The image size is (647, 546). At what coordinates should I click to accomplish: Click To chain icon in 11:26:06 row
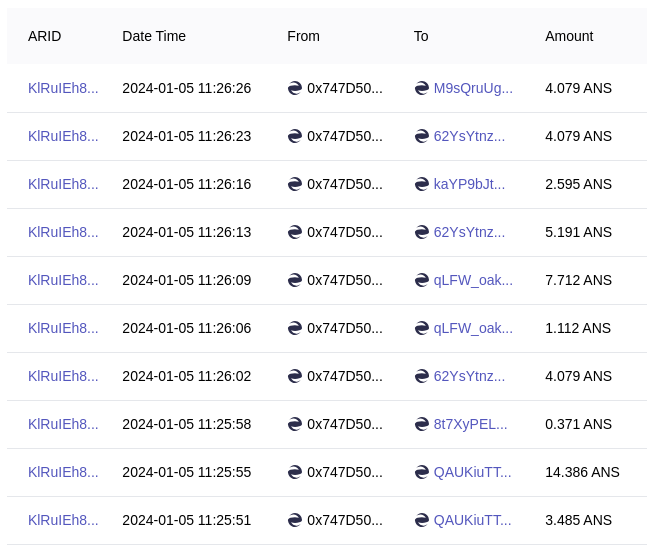pos(422,328)
